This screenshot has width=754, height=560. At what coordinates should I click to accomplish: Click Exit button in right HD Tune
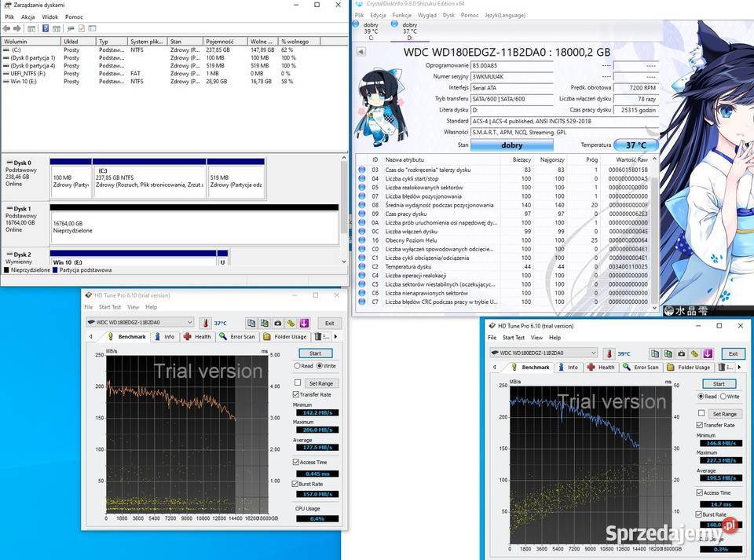pyautogui.click(x=733, y=353)
